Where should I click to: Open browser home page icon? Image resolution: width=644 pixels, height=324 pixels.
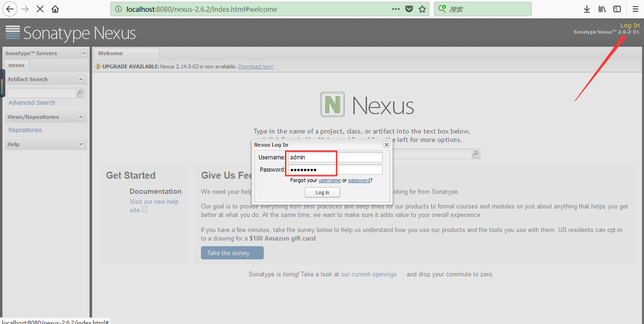pyautogui.click(x=55, y=9)
